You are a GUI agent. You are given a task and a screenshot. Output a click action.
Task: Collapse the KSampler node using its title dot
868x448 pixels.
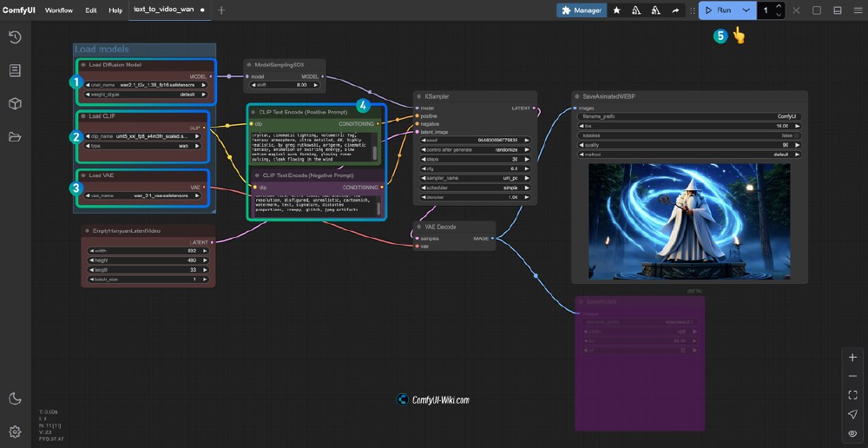[420, 96]
